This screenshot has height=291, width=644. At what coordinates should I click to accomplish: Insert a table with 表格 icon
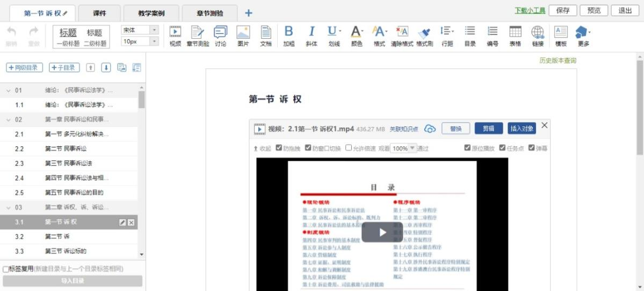pyautogui.click(x=515, y=36)
